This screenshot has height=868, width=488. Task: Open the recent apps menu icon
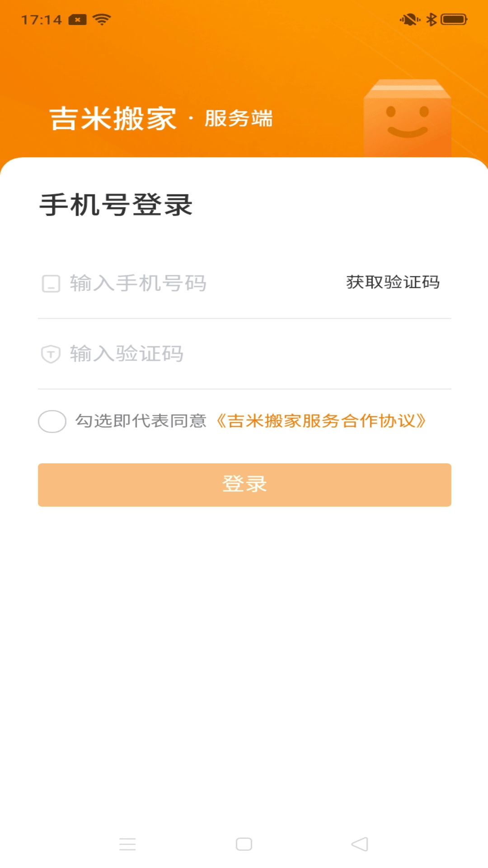click(127, 844)
